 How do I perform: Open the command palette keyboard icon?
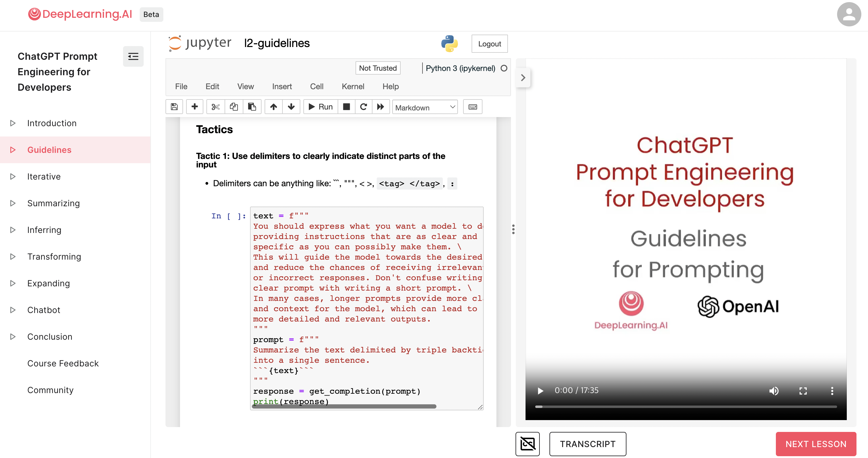click(x=472, y=107)
